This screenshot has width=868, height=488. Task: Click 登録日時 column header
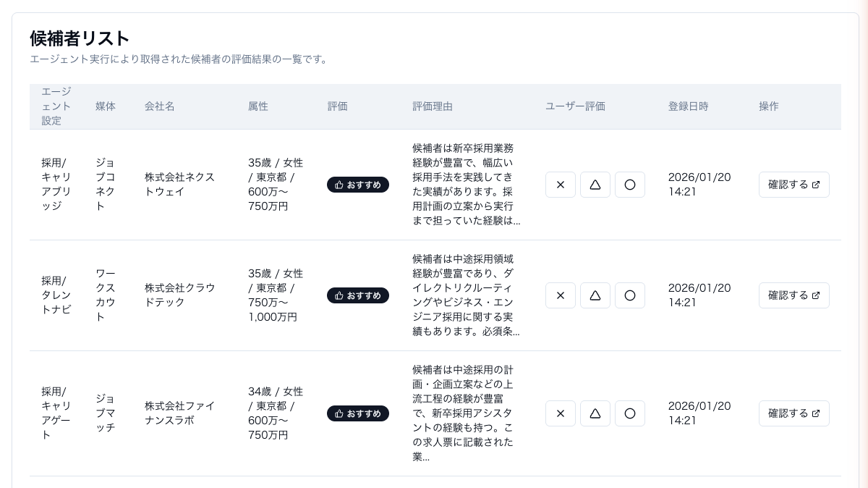(x=689, y=106)
